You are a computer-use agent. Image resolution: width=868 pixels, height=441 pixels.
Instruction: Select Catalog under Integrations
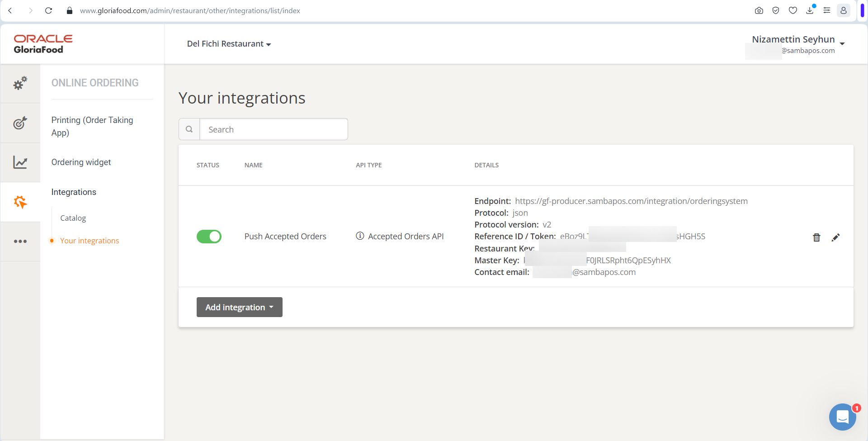73,218
